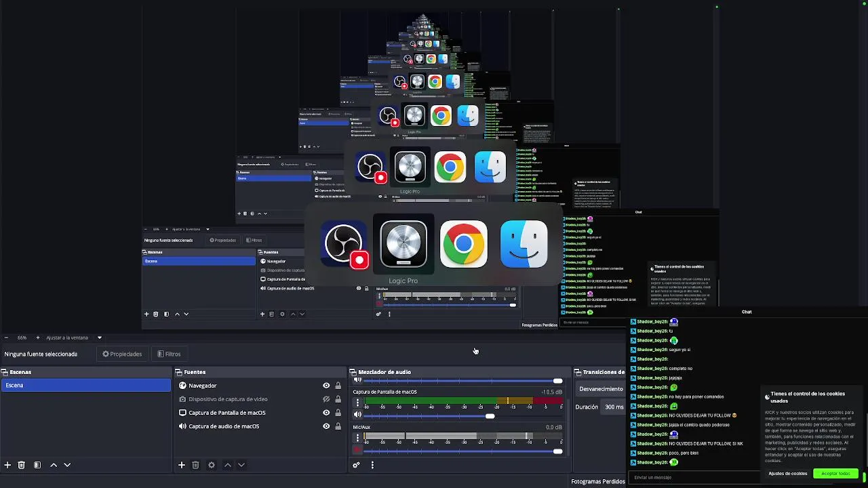The image size is (868, 488).
Task: Open scene filters icon in Escenas toolbar
Action: (x=37, y=465)
